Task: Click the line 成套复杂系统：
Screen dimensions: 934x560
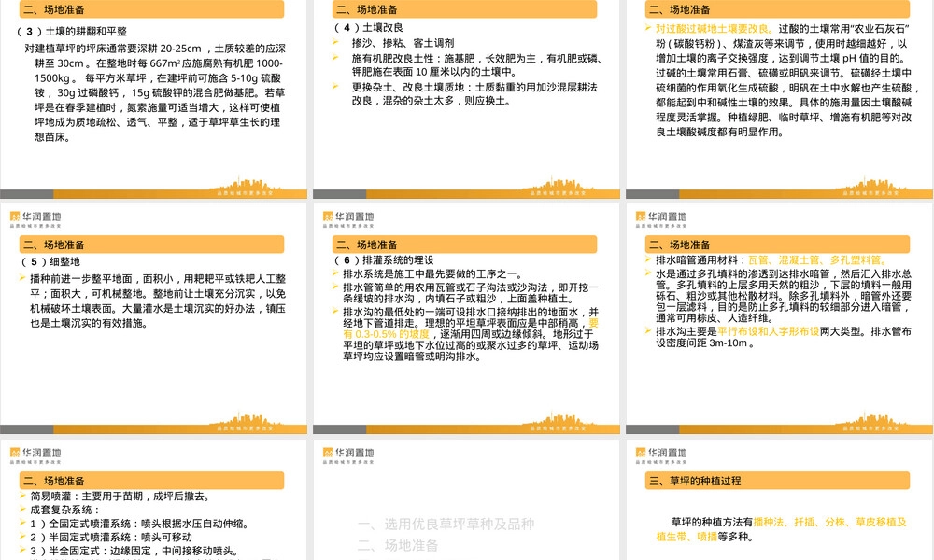Action: pos(65,510)
